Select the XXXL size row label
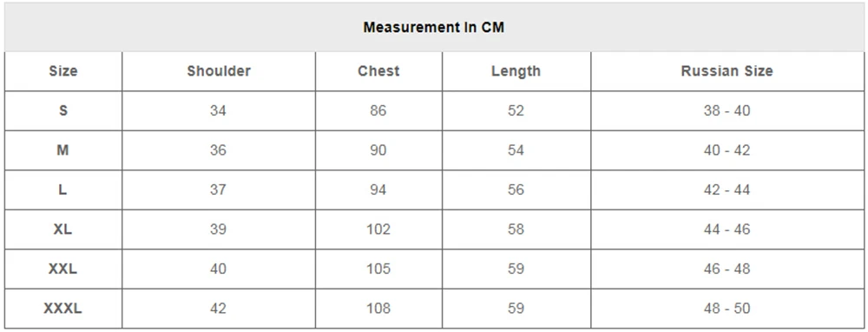This screenshot has width=868, height=332. [x=63, y=309]
